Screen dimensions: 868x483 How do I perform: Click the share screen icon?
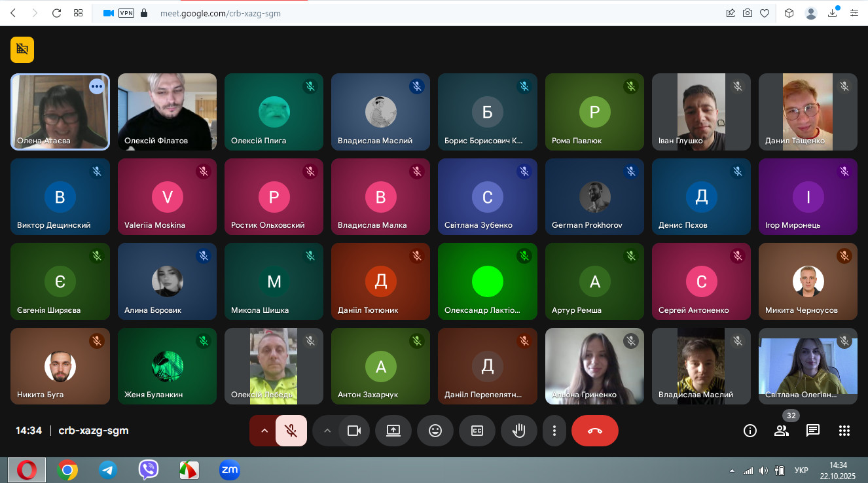(x=393, y=431)
